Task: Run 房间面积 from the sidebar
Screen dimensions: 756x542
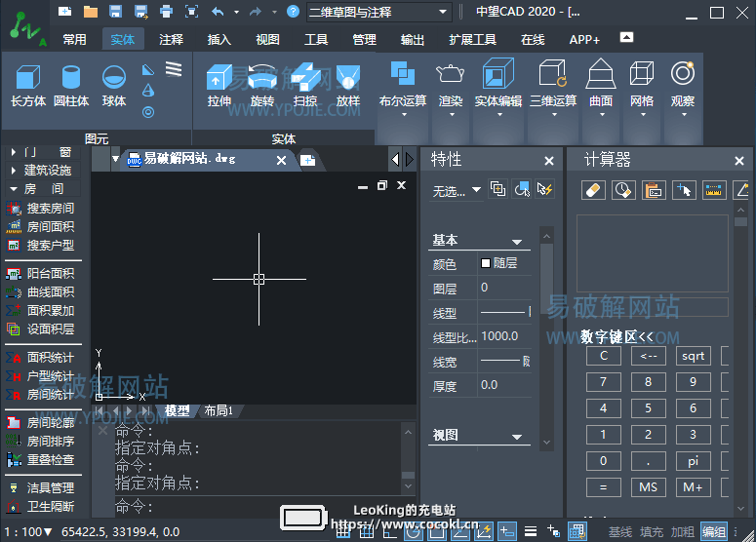Action: [41, 226]
